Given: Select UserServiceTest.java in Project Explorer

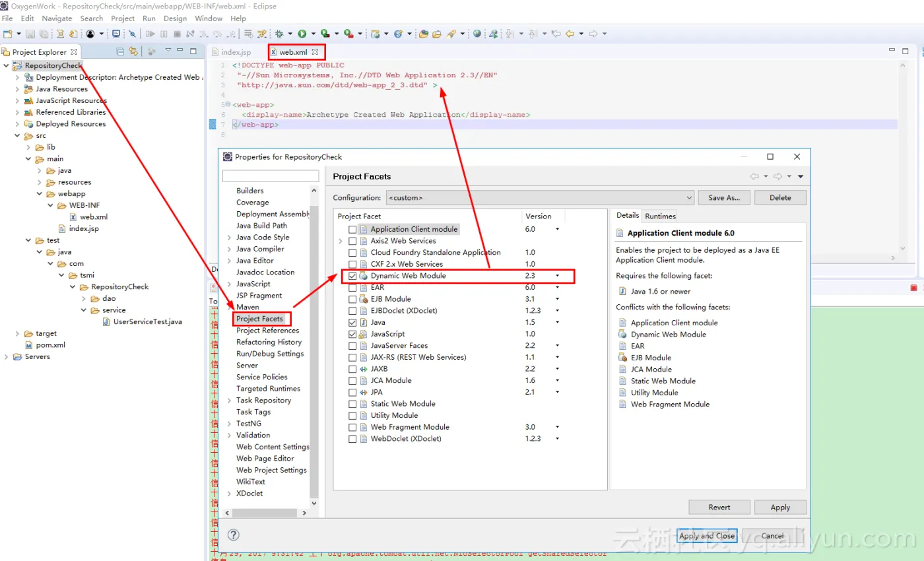Looking at the screenshot, I should (x=147, y=322).
